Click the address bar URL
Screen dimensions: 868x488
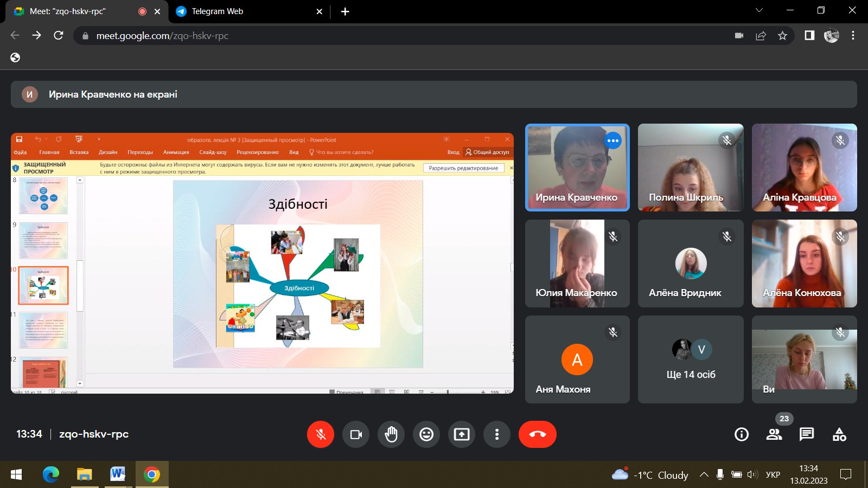click(162, 36)
